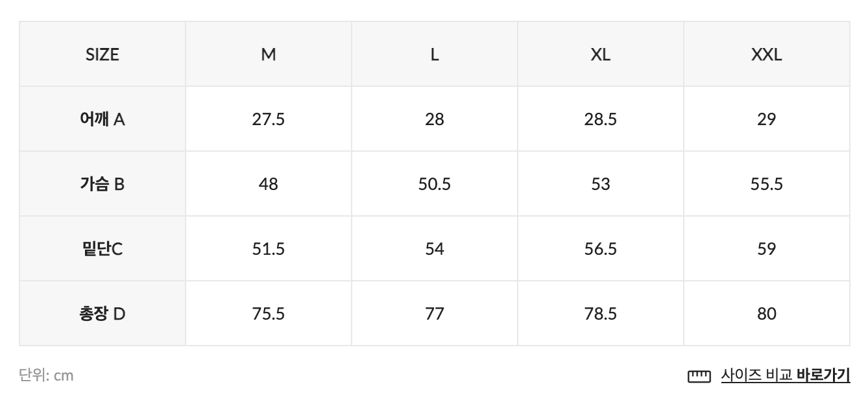This screenshot has width=868, height=402.
Task: Select the L size column header
Action: (x=435, y=54)
